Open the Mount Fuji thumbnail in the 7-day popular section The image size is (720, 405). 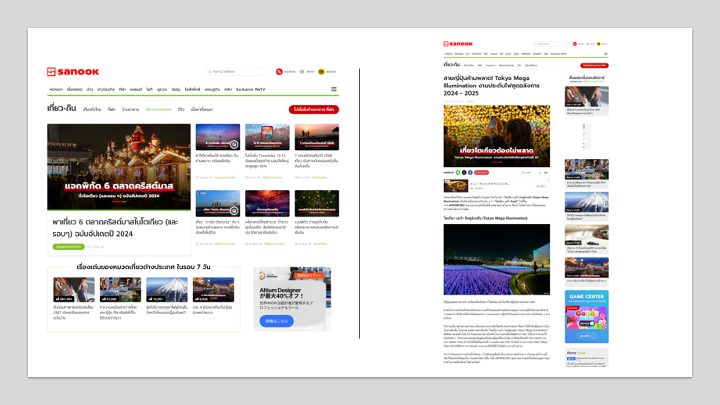pos(168,289)
